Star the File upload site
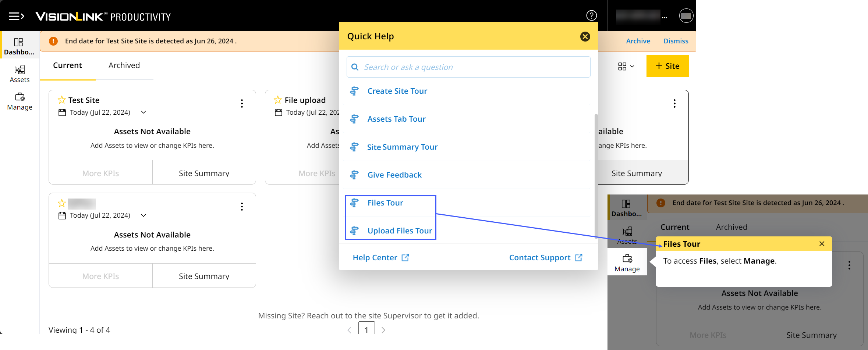 [x=278, y=100]
